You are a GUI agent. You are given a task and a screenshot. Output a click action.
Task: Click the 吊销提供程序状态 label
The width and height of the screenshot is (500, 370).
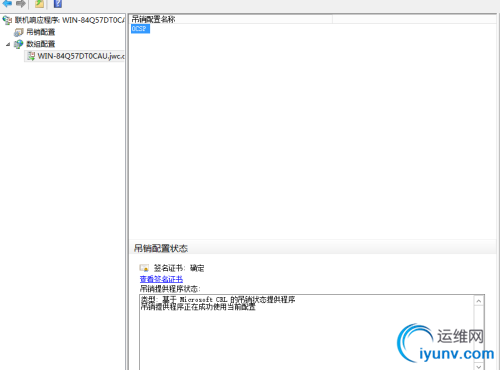coord(170,288)
